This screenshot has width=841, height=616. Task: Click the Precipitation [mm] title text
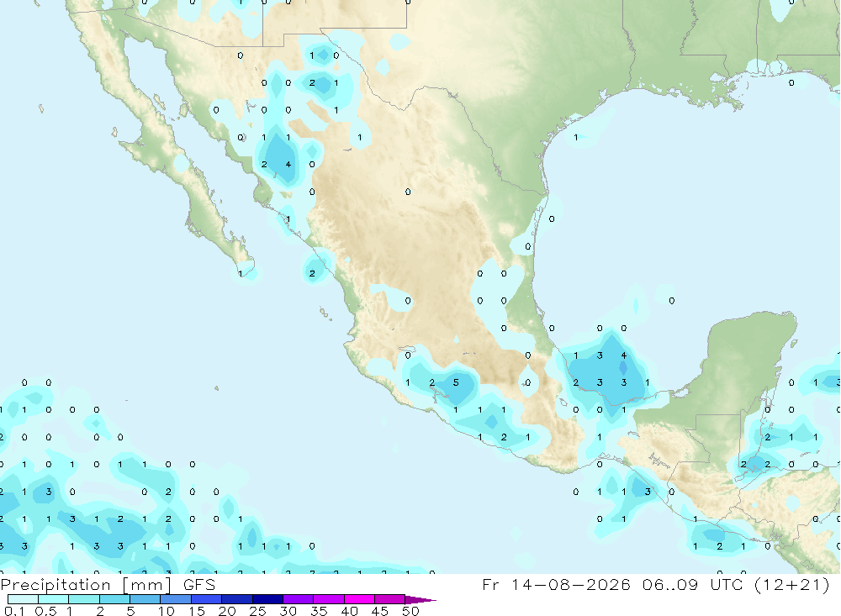pyautogui.click(x=86, y=584)
